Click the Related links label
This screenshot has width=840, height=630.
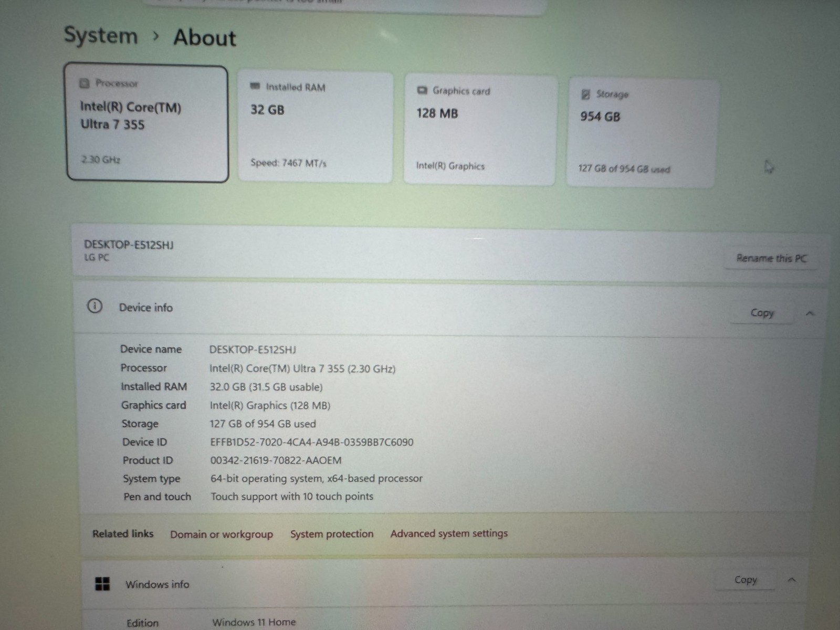[123, 533]
